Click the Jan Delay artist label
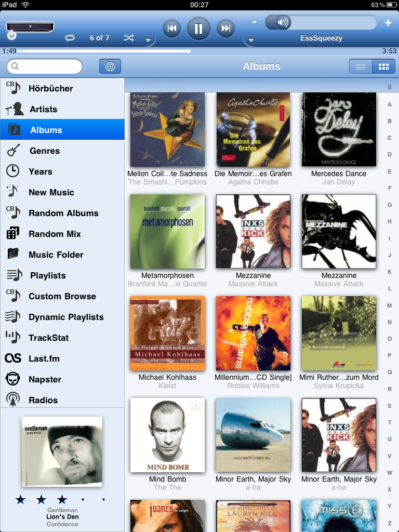This screenshot has width=399, height=532. tap(339, 182)
